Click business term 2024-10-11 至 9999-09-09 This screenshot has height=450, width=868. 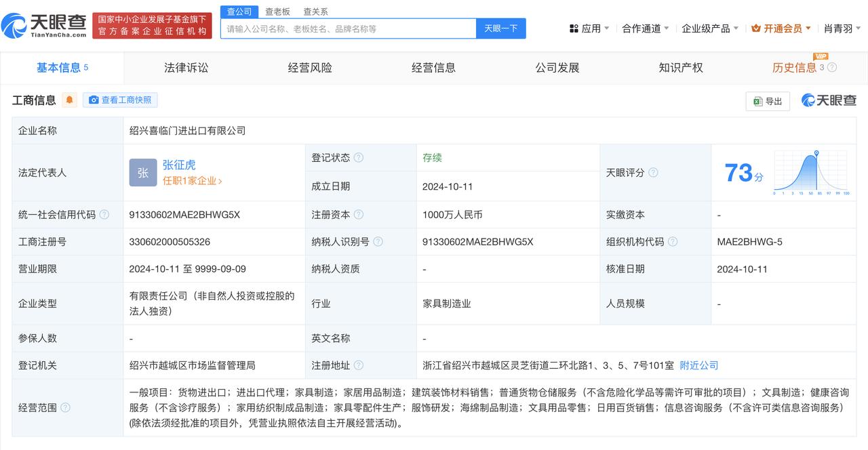189,269
